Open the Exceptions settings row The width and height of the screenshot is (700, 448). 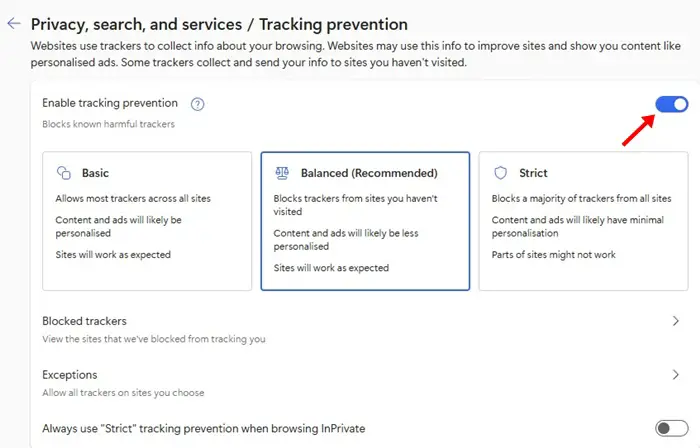[362, 383]
